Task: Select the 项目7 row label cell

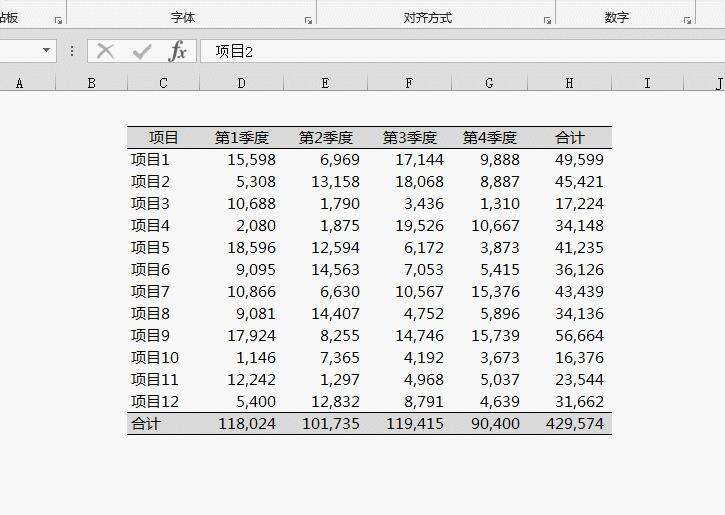Action: pos(163,292)
